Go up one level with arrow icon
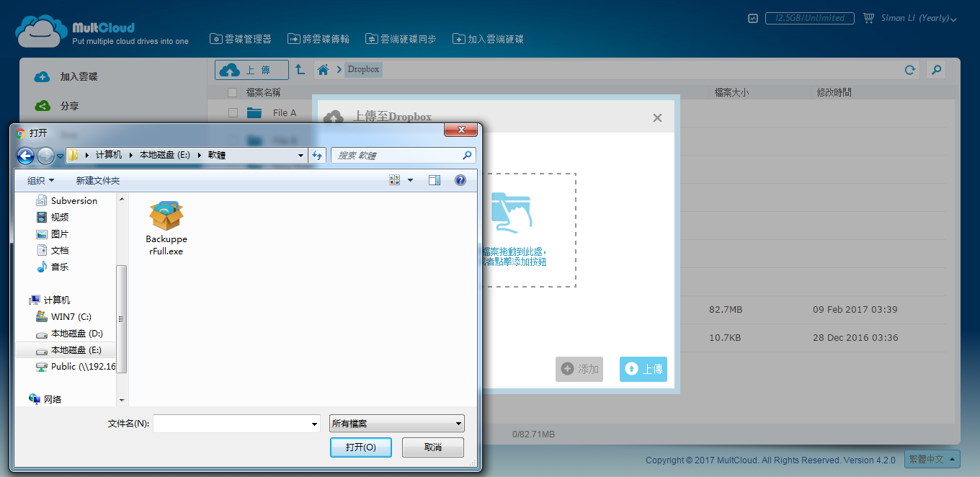The height and width of the screenshot is (477, 980). (x=300, y=70)
